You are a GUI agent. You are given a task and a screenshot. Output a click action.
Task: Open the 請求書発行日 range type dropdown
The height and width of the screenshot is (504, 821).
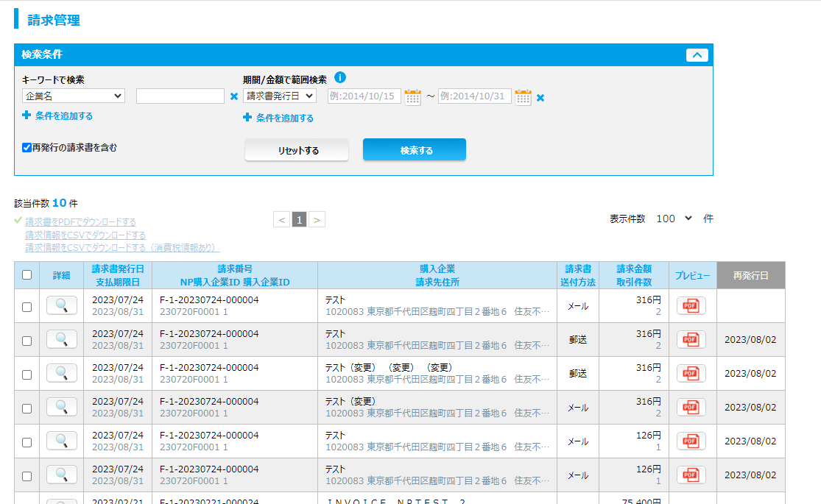pos(280,96)
